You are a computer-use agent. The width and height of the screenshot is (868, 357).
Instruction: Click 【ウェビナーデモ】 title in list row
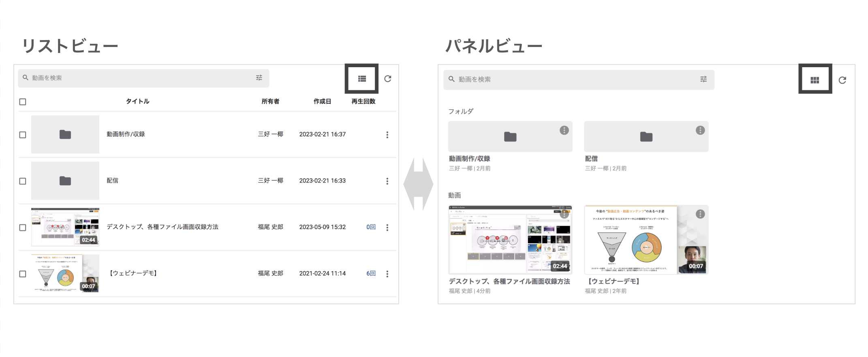pos(133,273)
